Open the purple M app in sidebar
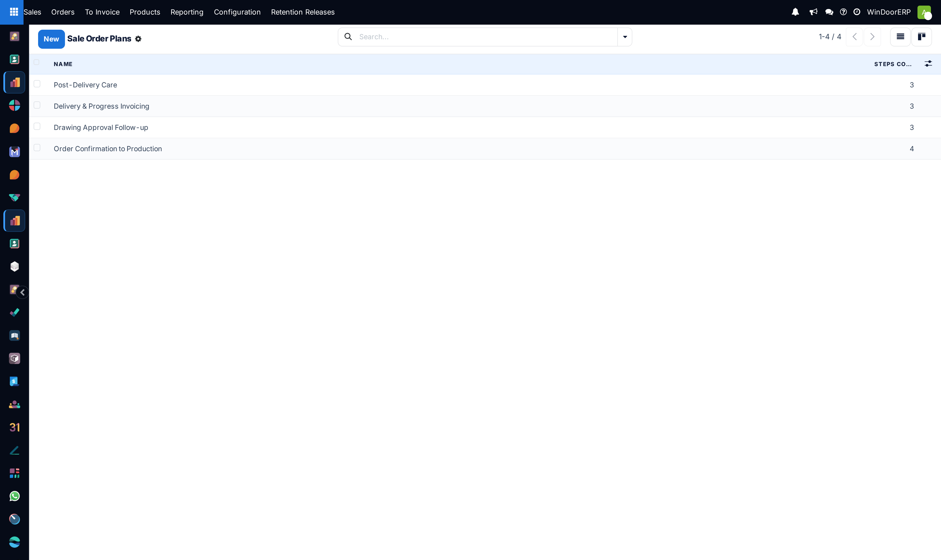941x560 pixels. tap(14, 152)
